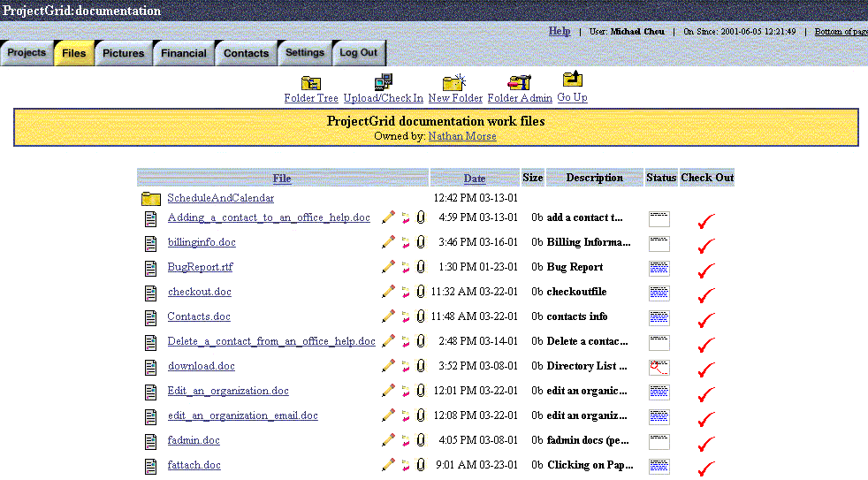
Task: Open the Settings tab
Action: tap(305, 53)
